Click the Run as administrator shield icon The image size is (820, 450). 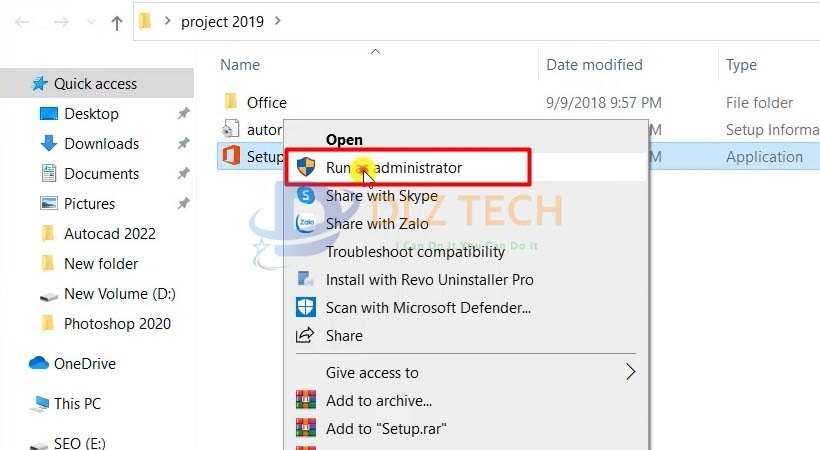(x=305, y=167)
